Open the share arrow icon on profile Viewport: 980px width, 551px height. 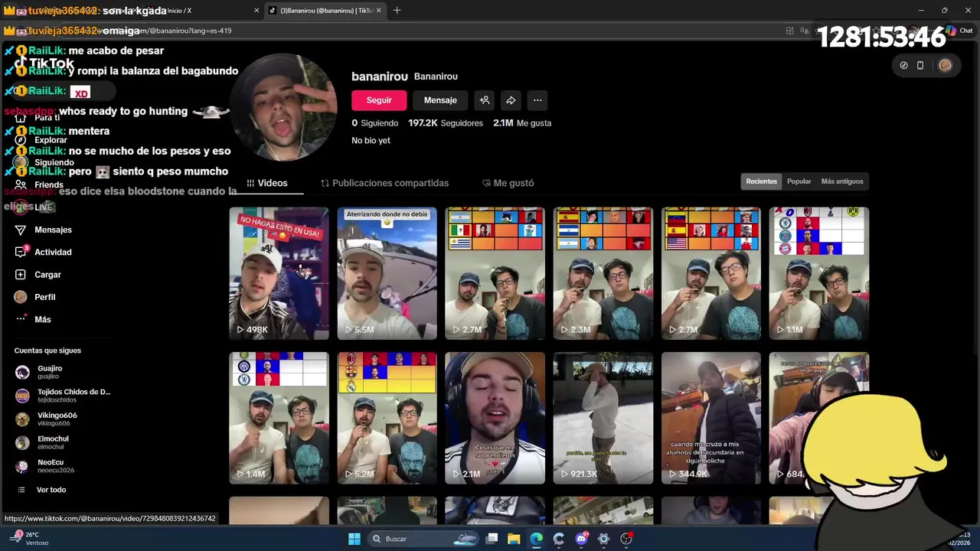[x=511, y=100]
